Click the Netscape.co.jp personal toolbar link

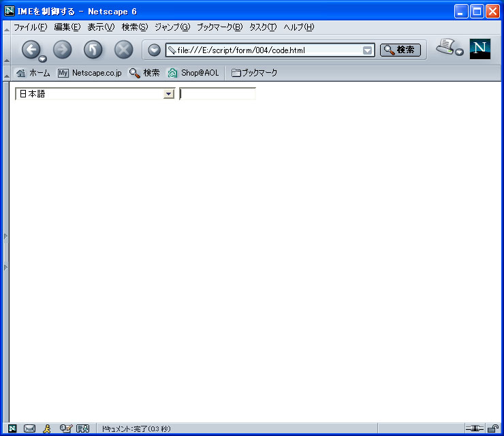tap(90, 73)
